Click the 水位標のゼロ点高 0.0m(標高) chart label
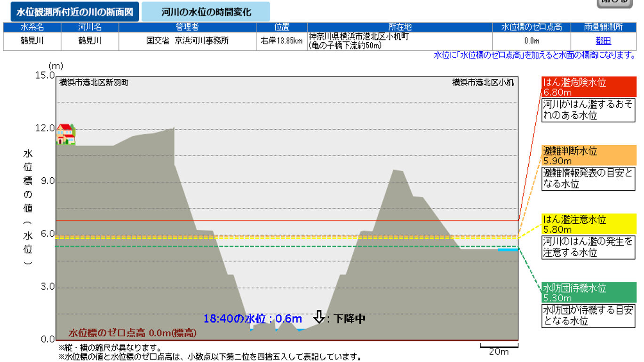644x362 pixels. tap(132, 333)
